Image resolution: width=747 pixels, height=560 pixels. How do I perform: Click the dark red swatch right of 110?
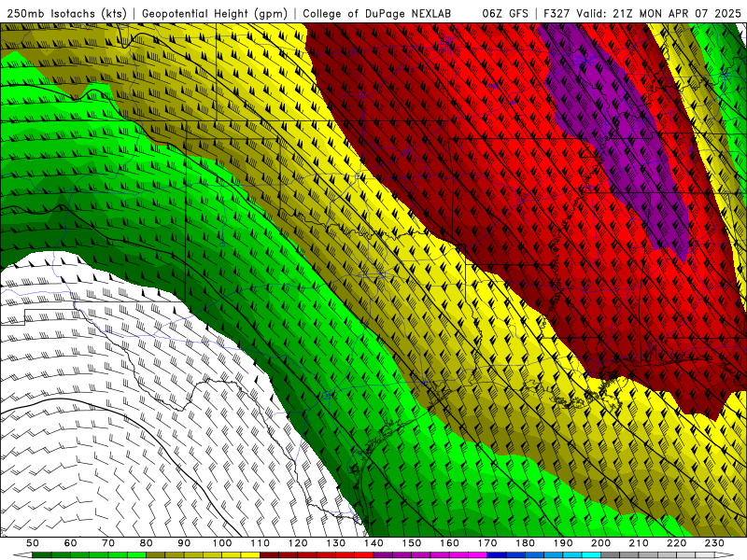coord(269,555)
